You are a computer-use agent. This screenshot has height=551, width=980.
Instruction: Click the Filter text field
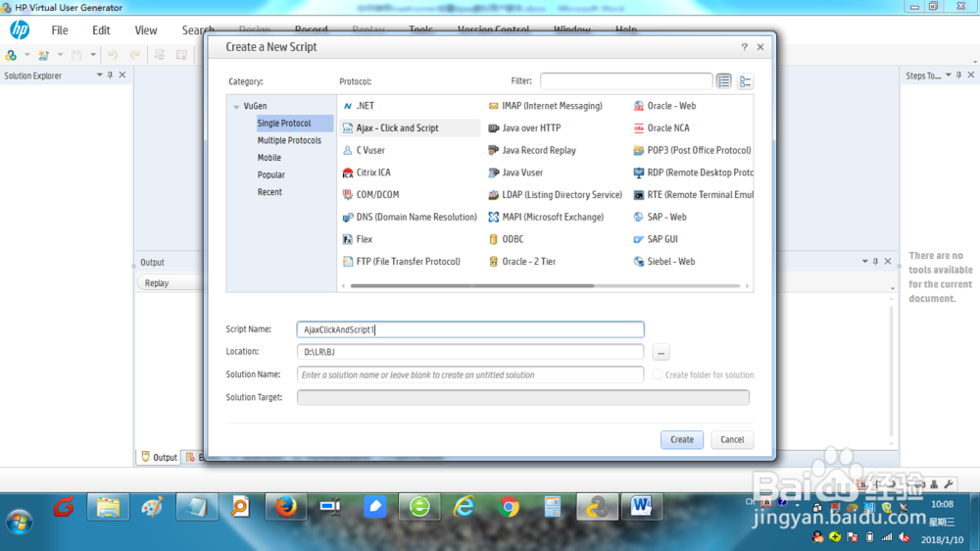625,81
